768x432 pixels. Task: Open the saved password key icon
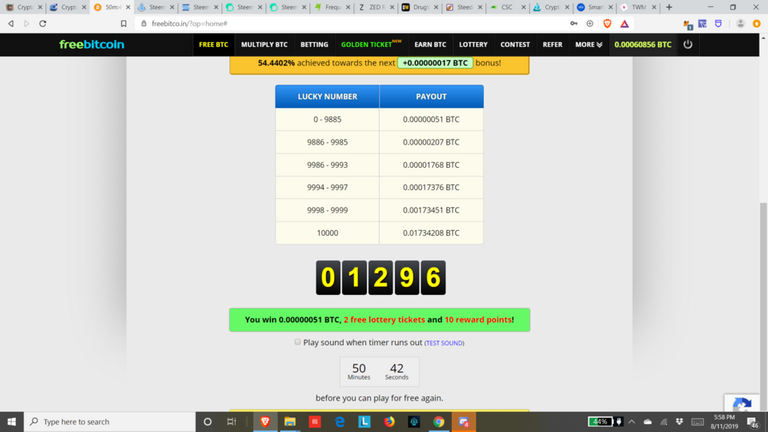tap(574, 24)
